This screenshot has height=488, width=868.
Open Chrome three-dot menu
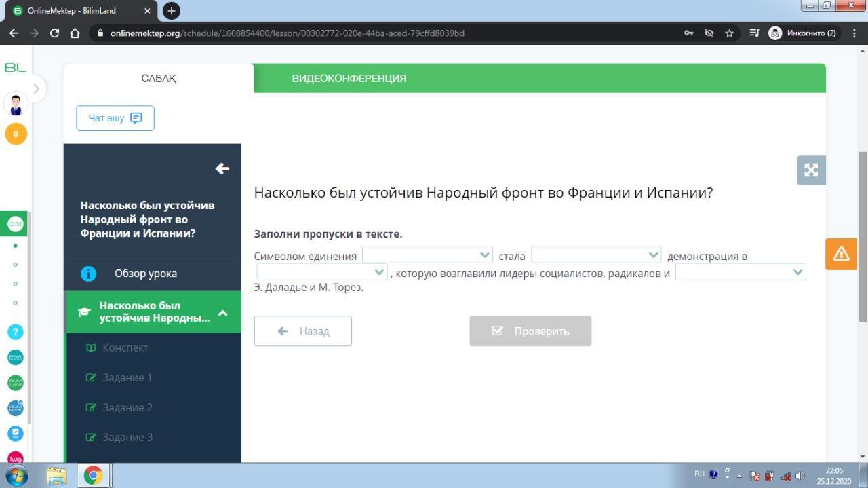click(854, 33)
